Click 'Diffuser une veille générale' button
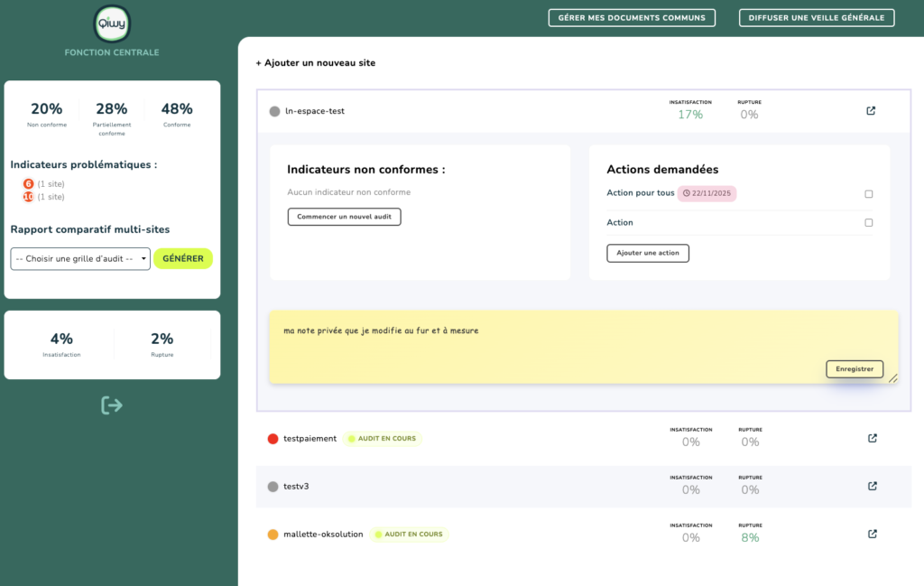The image size is (924, 586). [x=817, y=18]
